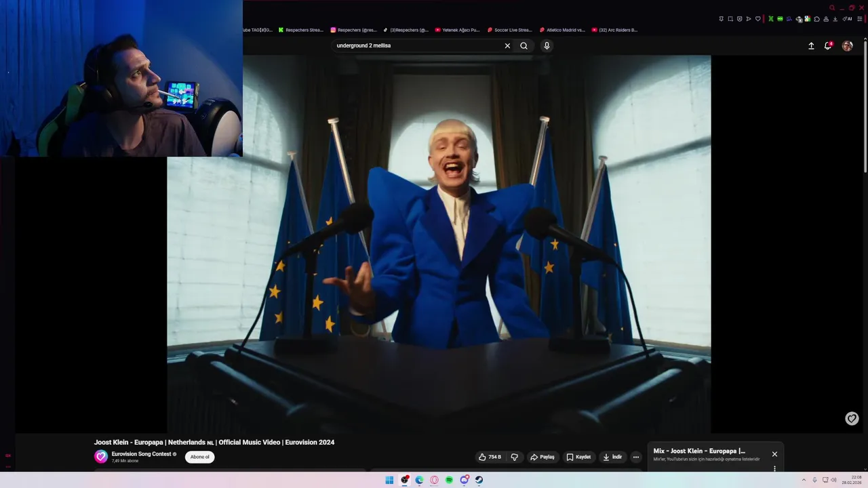This screenshot has width=868, height=488.
Task: Click the Europapa video player
Action: coord(439,244)
